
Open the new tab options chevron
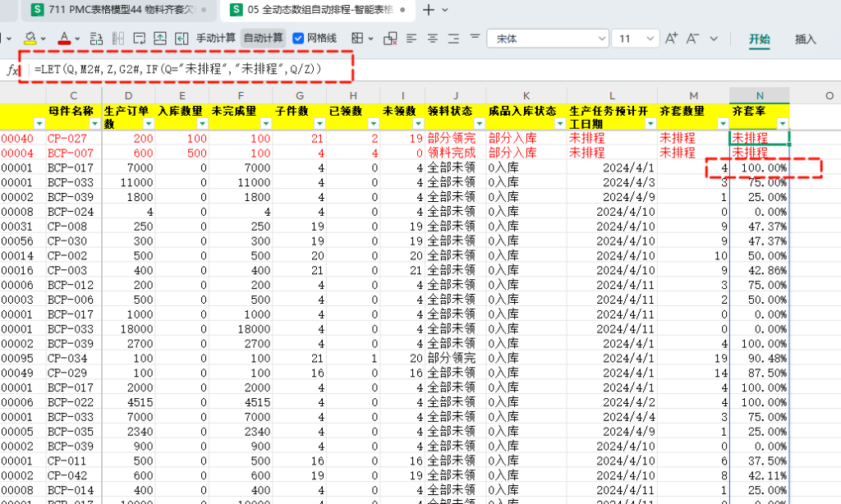(x=445, y=10)
